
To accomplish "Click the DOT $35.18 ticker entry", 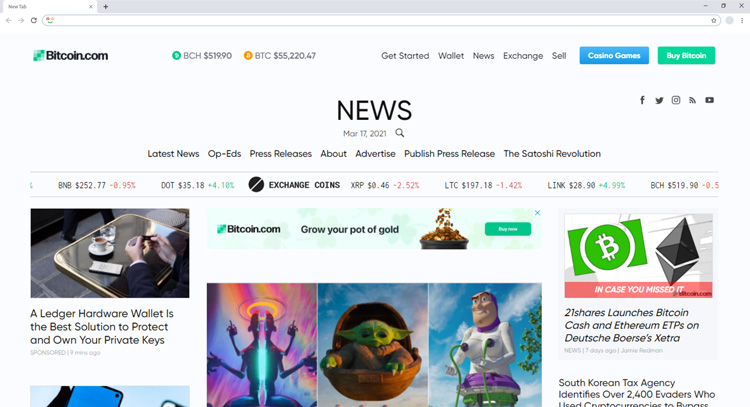I will pyautogui.click(x=198, y=185).
